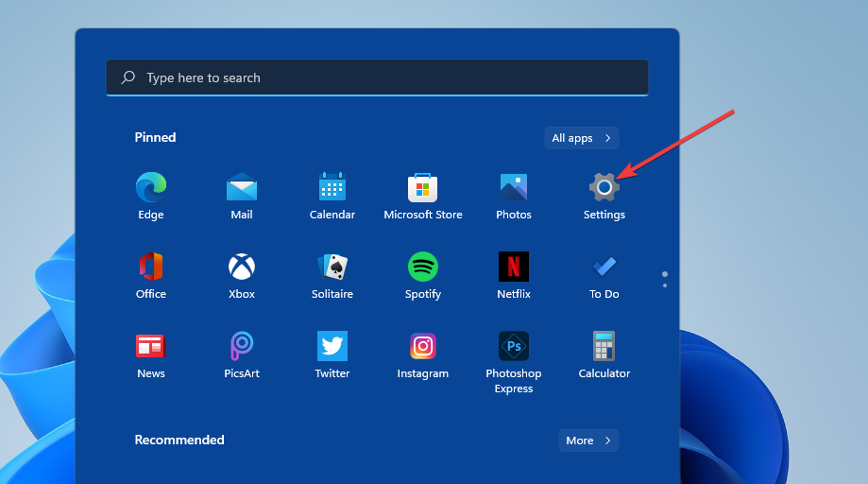Open the Settings gear app
This screenshot has width=868, height=484.
click(x=604, y=196)
